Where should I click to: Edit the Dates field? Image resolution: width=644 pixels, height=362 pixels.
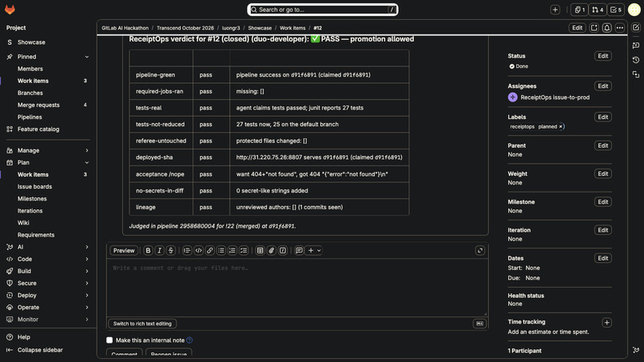pyautogui.click(x=603, y=258)
